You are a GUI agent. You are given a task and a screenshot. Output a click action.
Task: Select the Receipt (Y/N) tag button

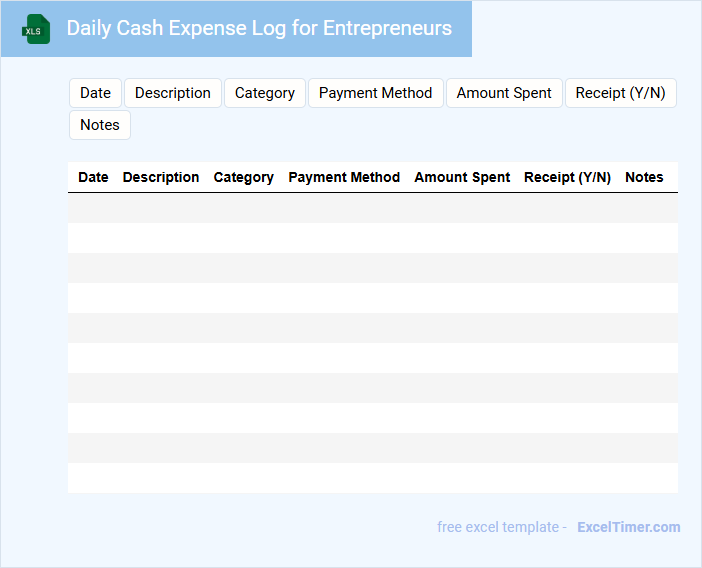(620, 93)
